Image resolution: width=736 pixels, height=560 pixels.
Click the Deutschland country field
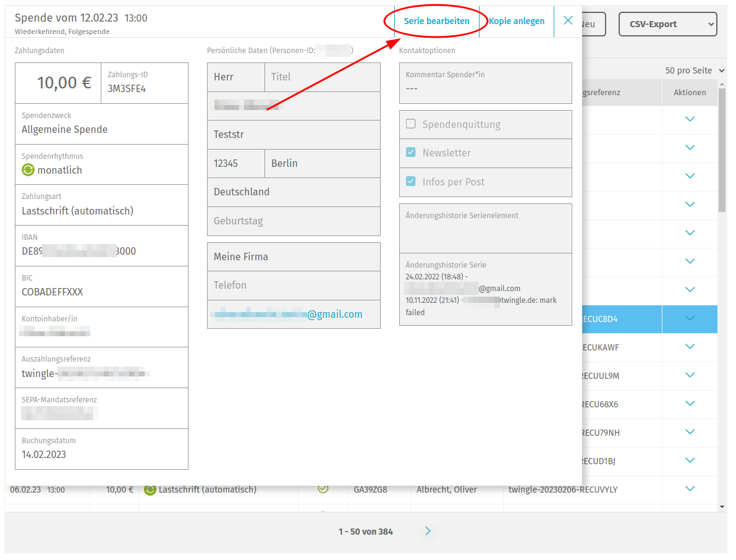pos(294,192)
